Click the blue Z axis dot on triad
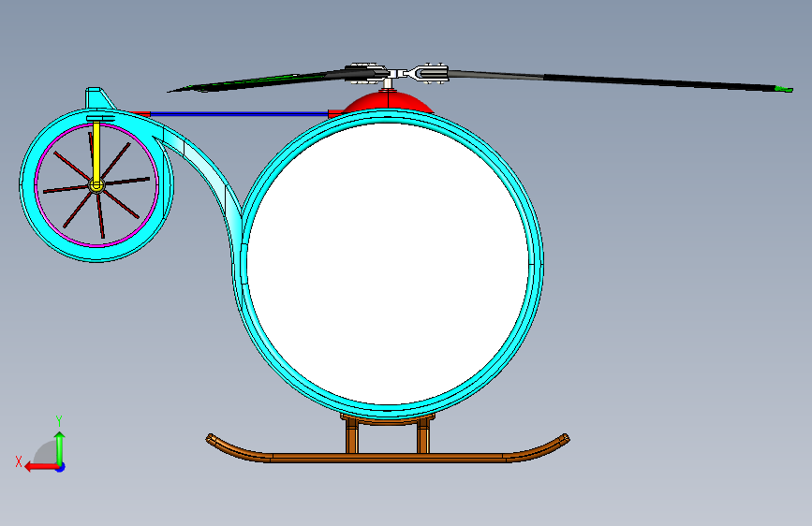The height and width of the screenshot is (526, 812). [61, 467]
